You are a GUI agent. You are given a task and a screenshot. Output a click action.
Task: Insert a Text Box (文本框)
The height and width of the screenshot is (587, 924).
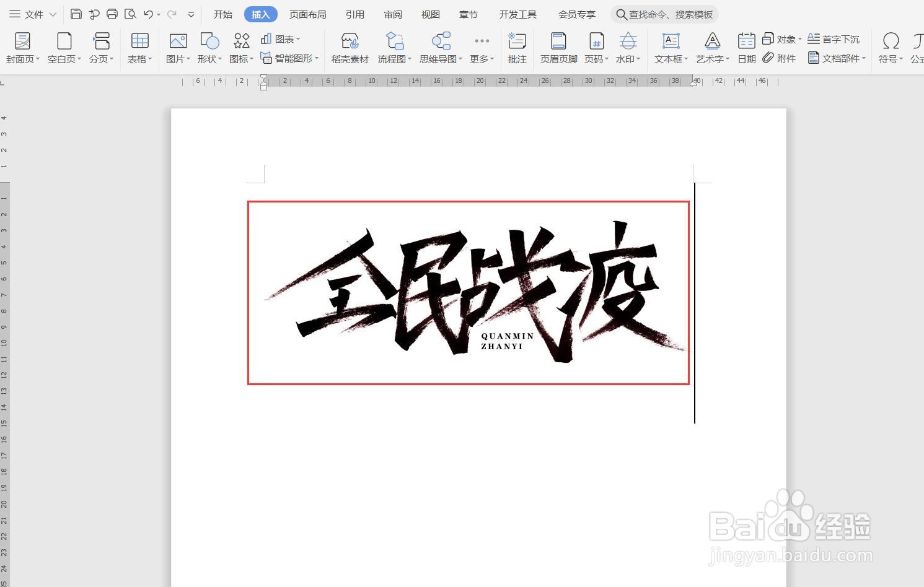671,48
